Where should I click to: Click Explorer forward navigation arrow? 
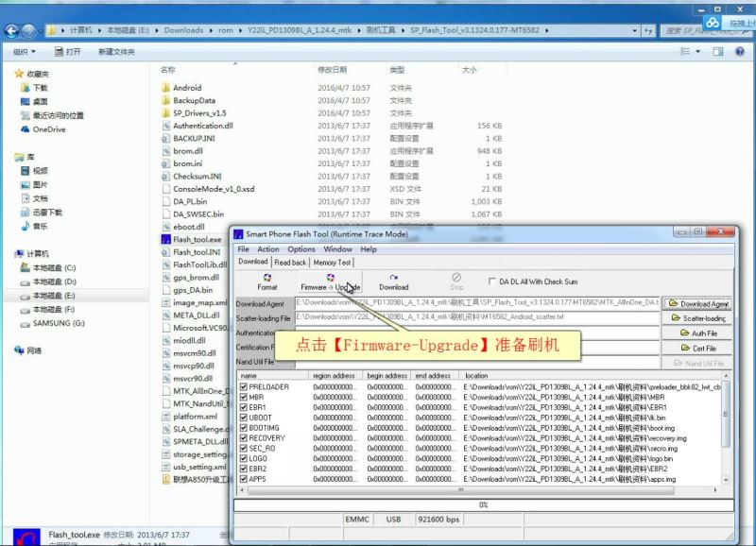pyautogui.click(x=28, y=31)
